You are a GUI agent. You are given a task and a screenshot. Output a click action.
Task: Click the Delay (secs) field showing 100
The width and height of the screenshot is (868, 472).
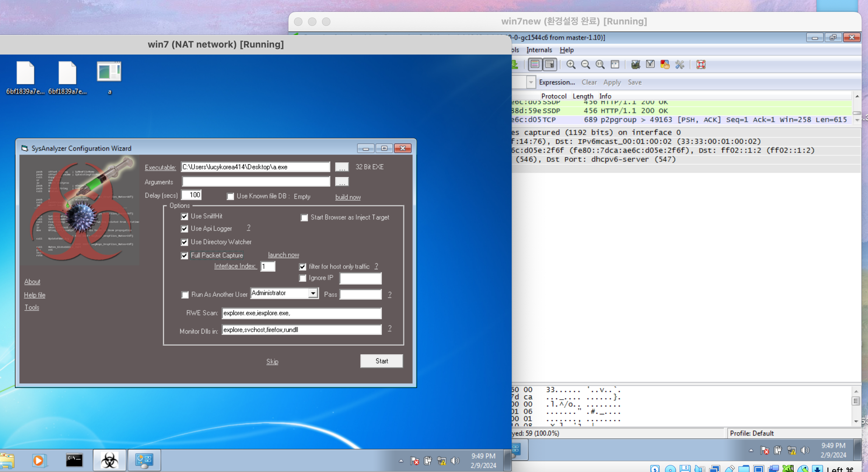(191, 195)
